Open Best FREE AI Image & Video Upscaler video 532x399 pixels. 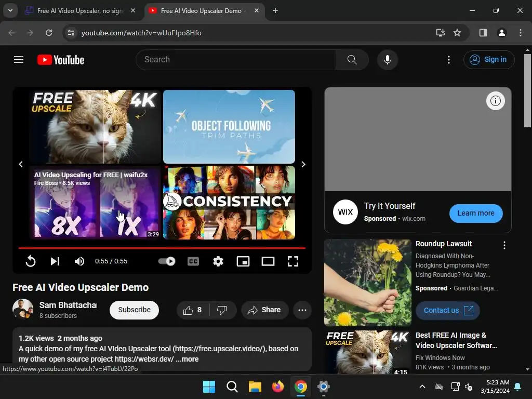[456, 340]
